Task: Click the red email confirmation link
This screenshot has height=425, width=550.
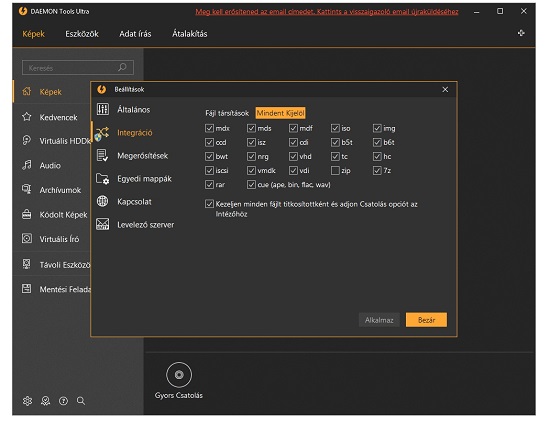Action: 327,12
